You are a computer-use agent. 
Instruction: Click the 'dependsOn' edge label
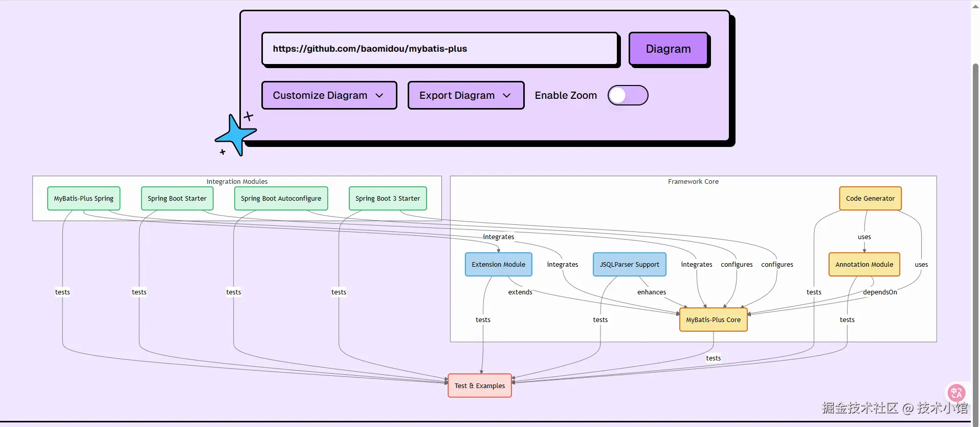[x=880, y=292]
